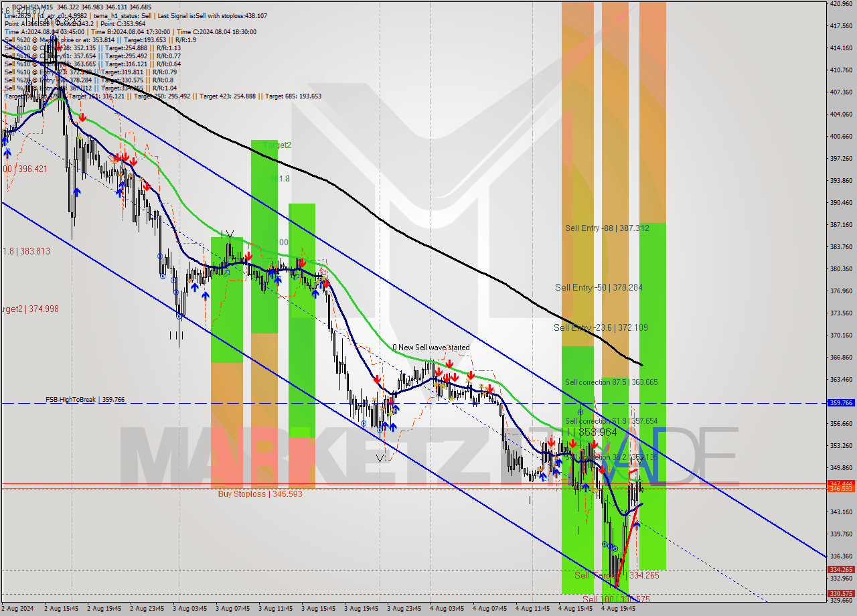857x616 pixels.
Task: Click the 420.960 price axis value
Action: (841, 4)
